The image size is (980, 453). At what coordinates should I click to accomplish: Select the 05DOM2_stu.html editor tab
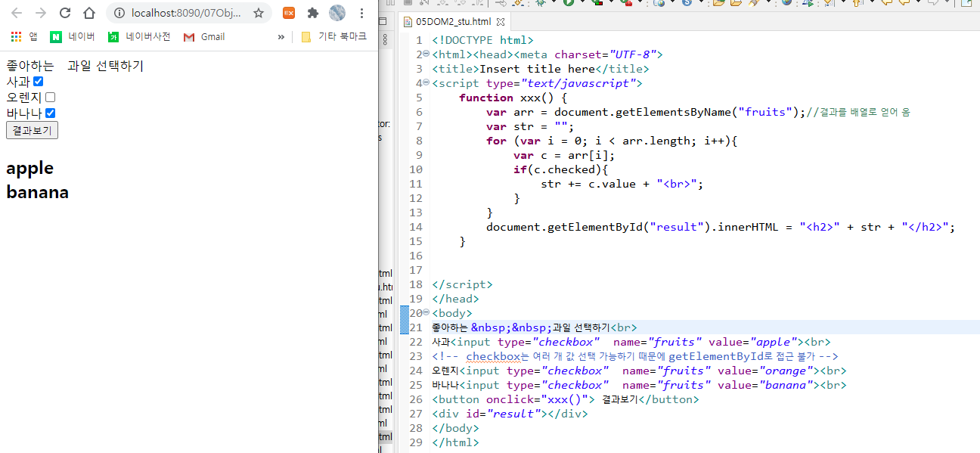(453, 22)
